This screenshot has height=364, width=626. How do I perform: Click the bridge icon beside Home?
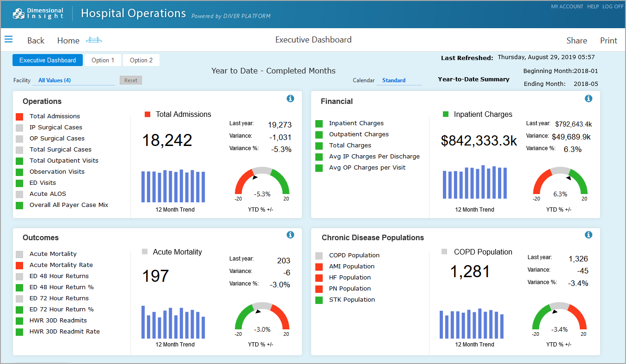pos(94,40)
